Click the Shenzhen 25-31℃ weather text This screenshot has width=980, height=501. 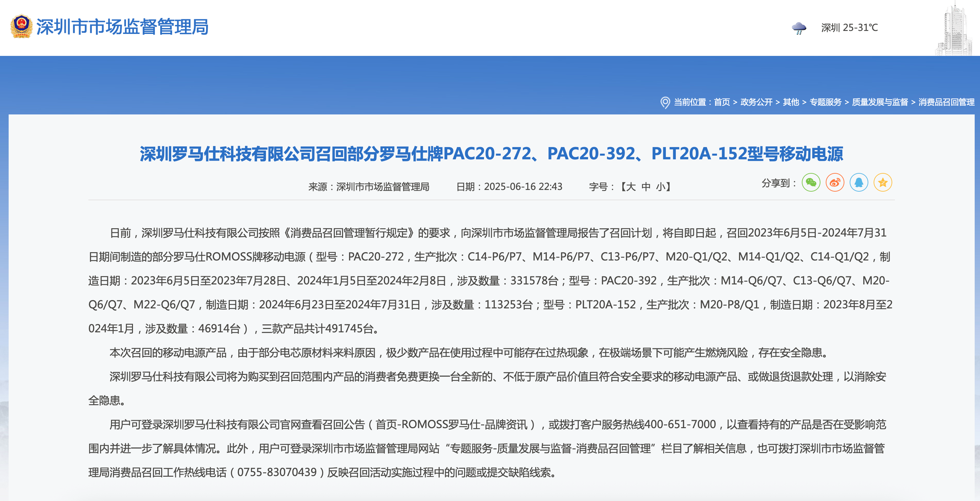849,28
